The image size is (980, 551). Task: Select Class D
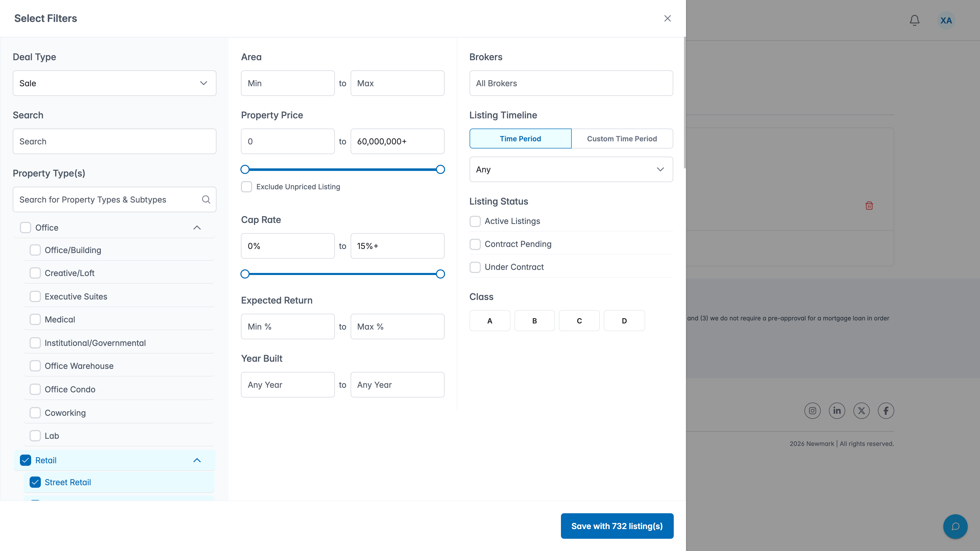click(x=624, y=321)
